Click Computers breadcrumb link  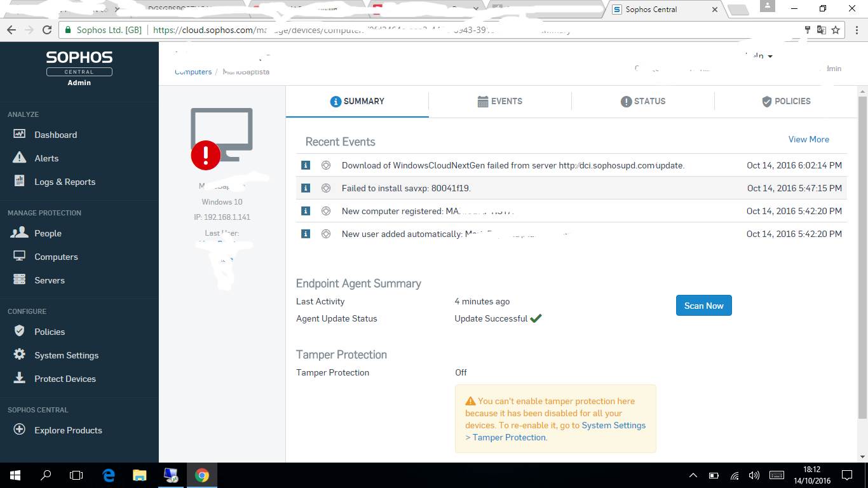point(193,72)
